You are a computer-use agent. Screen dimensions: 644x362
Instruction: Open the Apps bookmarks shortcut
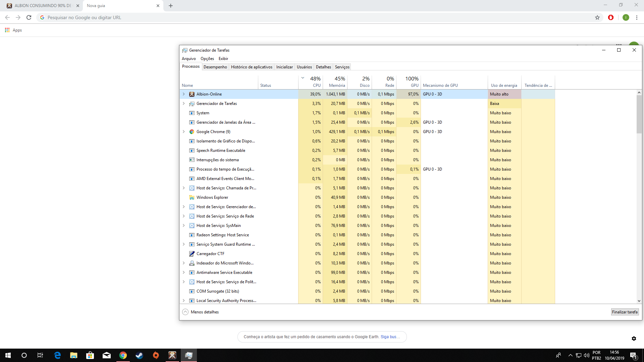tap(13, 30)
